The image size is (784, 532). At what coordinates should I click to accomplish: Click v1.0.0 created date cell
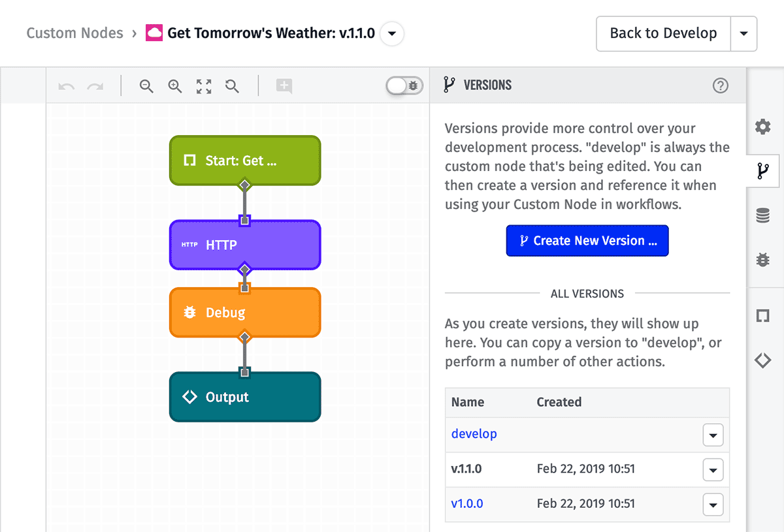(586, 503)
